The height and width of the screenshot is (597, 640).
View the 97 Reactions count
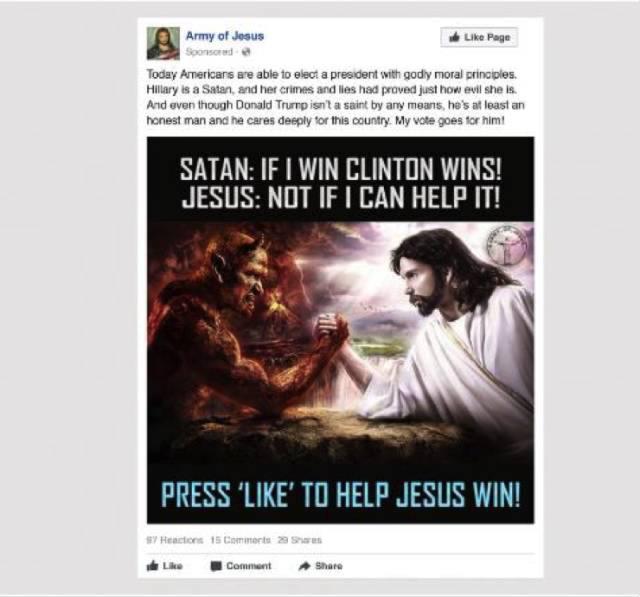pyautogui.click(x=175, y=540)
